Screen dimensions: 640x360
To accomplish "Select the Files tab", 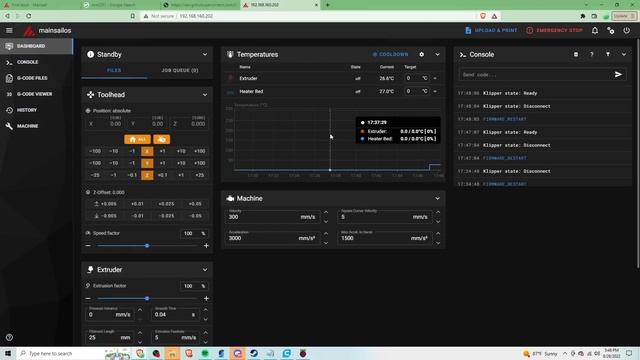I will click(114, 70).
